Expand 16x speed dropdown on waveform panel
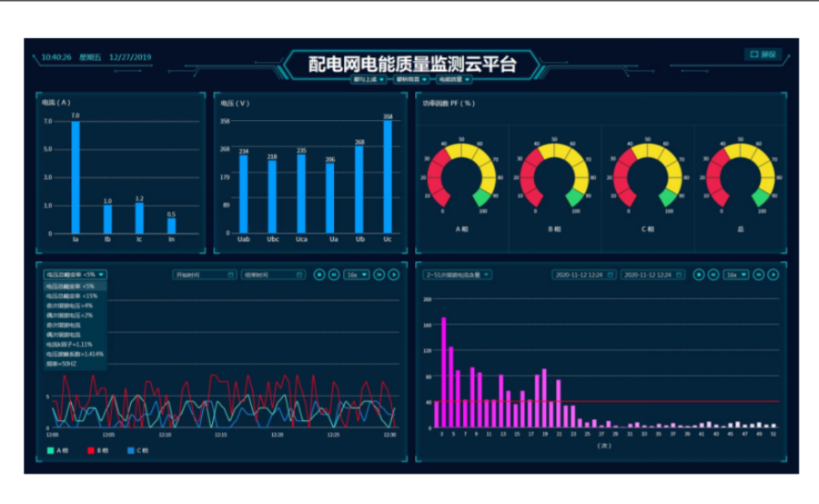This screenshot has height=504, width=819. 356,274
